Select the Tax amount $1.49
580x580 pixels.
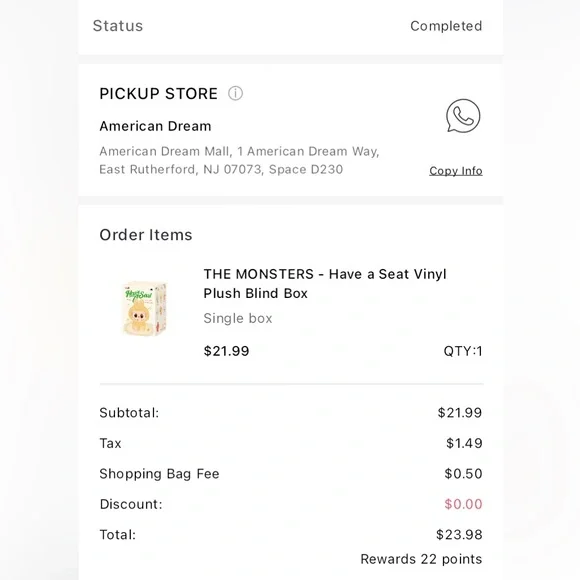click(464, 443)
